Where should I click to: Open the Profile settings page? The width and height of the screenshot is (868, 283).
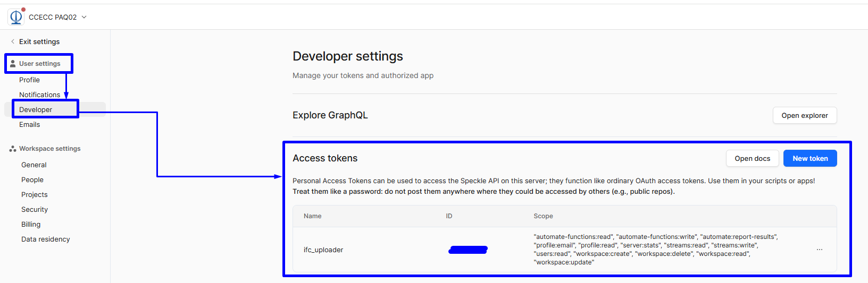30,80
